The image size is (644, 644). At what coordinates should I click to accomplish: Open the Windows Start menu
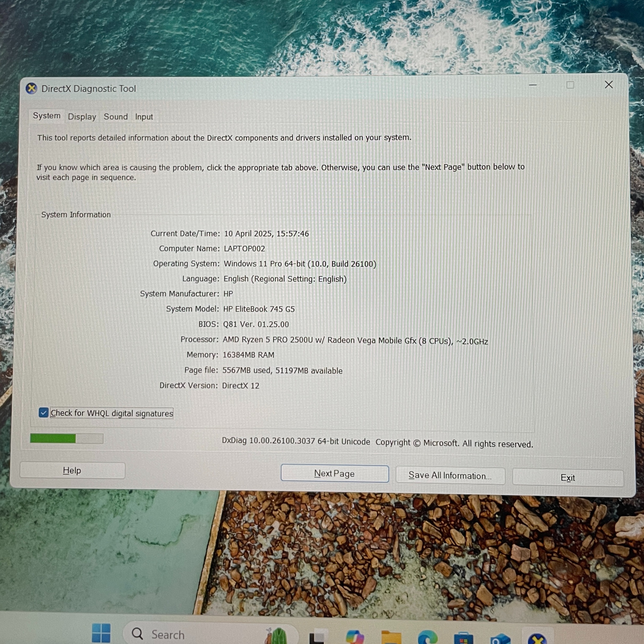101,633
